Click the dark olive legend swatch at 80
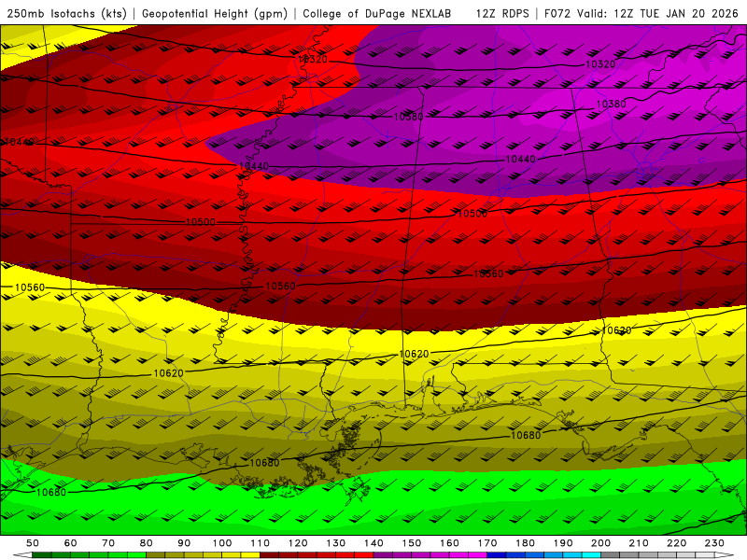Viewport: 747px width, 560px height. pos(155,555)
